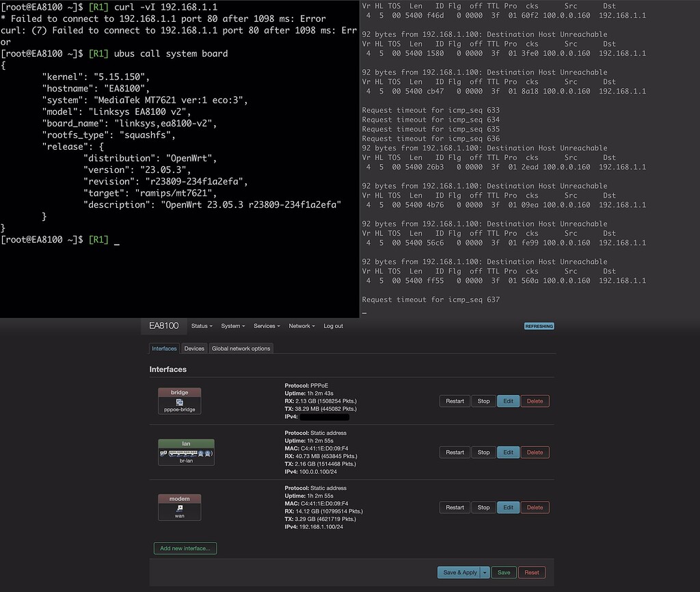The height and width of the screenshot is (592, 700).
Task: Edit the modem interface
Action: tap(508, 507)
